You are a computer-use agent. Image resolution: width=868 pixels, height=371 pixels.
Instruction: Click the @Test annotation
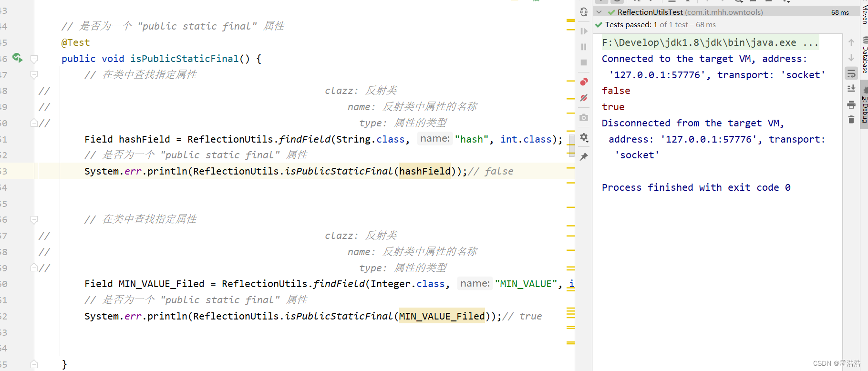click(75, 42)
